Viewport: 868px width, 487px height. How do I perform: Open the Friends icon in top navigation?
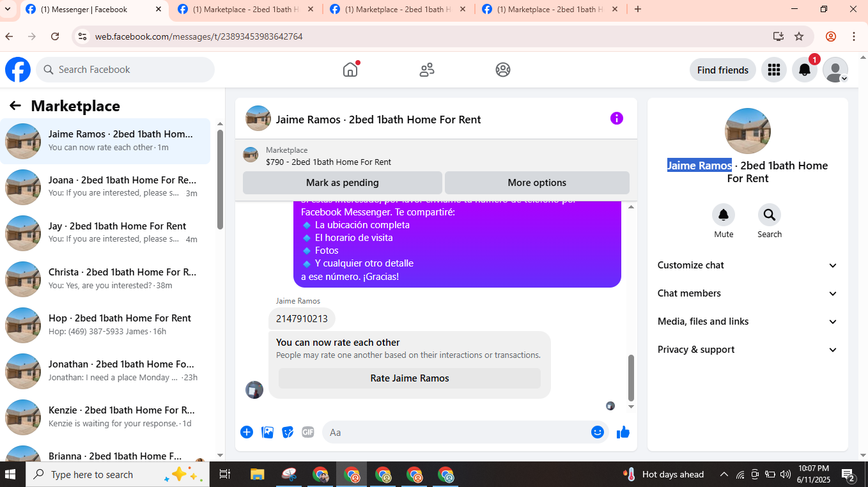427,70
